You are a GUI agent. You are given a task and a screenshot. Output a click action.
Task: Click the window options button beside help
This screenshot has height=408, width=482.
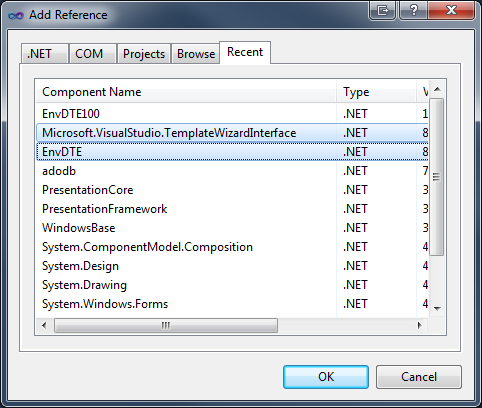coord(383,11)
